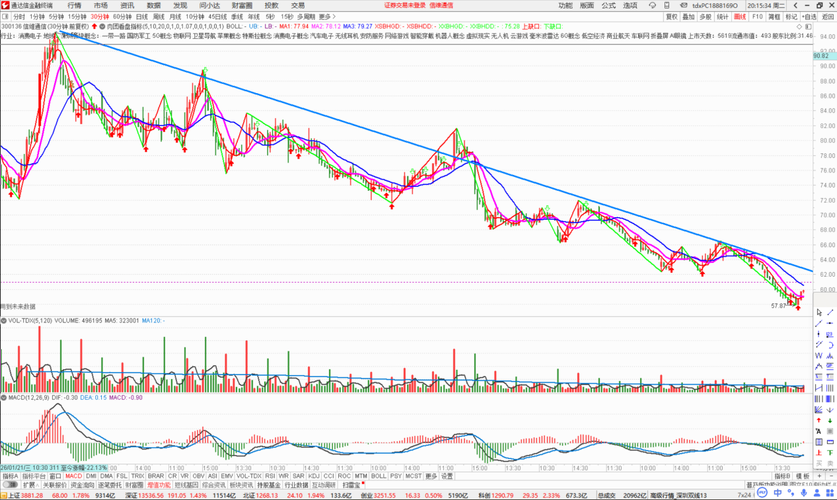Select the text annotation A tool
The image size is (837, 500).
tap(819, 431)
